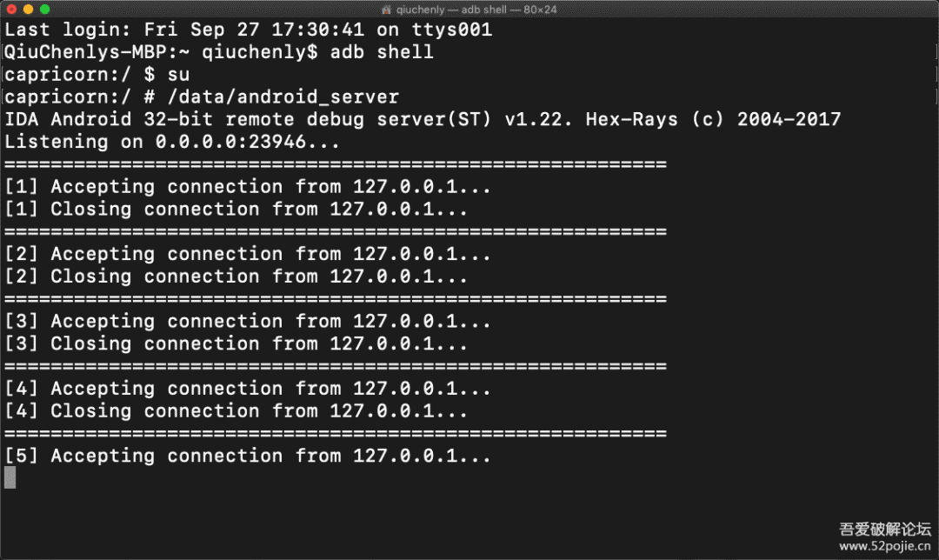
Task: Click the home folder icon in title bar
Action: pos(388,9)
